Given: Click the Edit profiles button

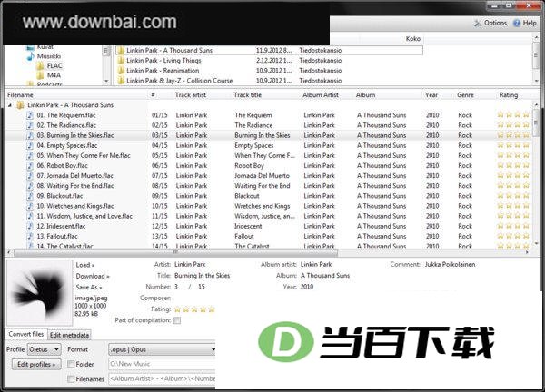Looking at the screenshot, I should (x=36, y=364).
